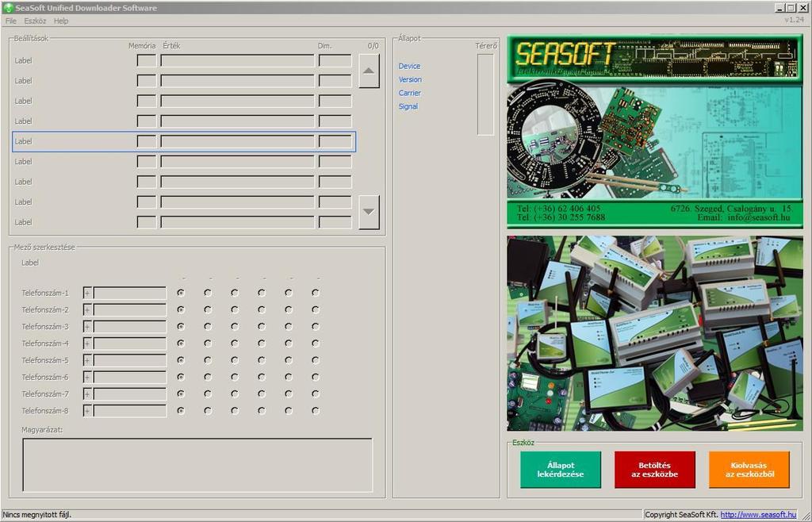Screen dimensions: 812x522
Task: Click the Memória column header
Action: tap(141, 46)
